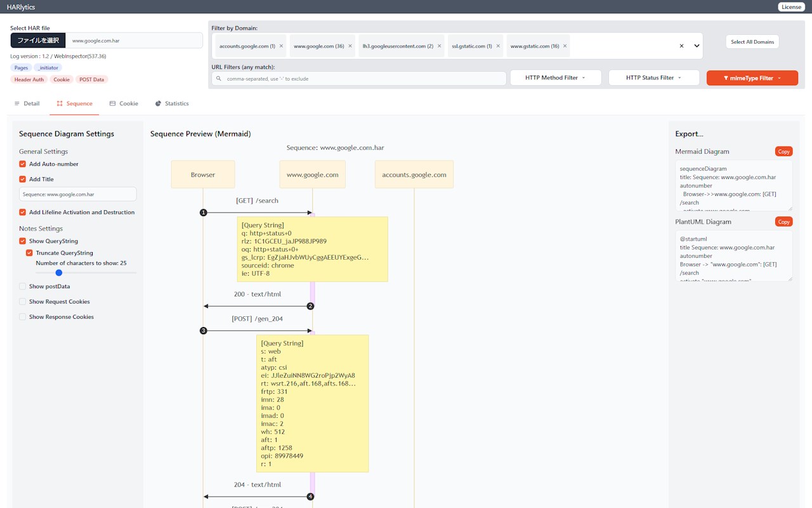Switch to the Detail tab

27,104
